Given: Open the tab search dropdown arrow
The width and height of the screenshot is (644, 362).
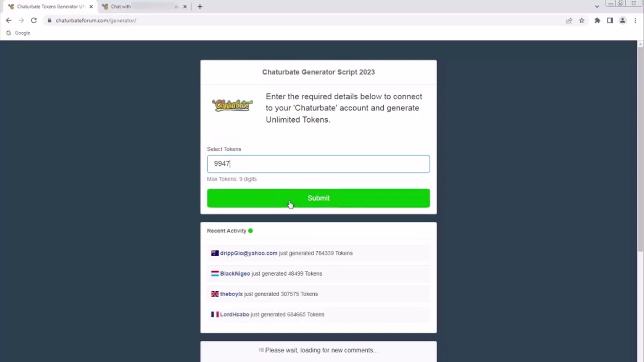Looking at the screenshot, I should point(597,7).
